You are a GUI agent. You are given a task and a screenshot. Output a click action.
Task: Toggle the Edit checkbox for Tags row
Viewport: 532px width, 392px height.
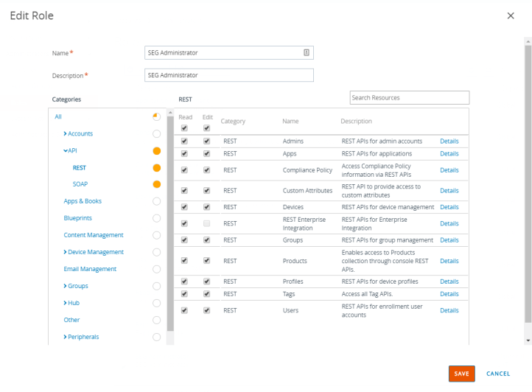click(x=206, y=294)
